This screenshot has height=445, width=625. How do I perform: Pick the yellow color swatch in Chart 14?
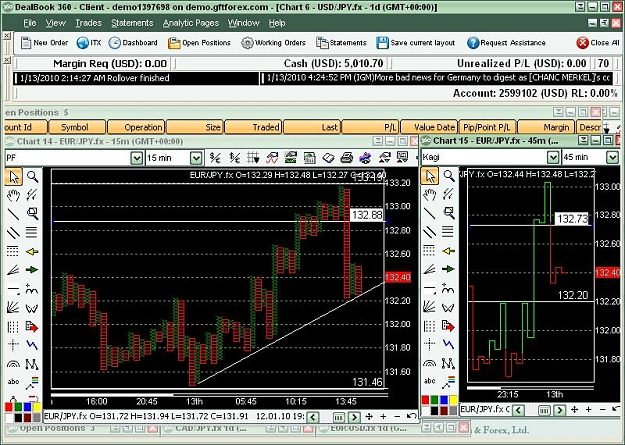coord(36,407)
